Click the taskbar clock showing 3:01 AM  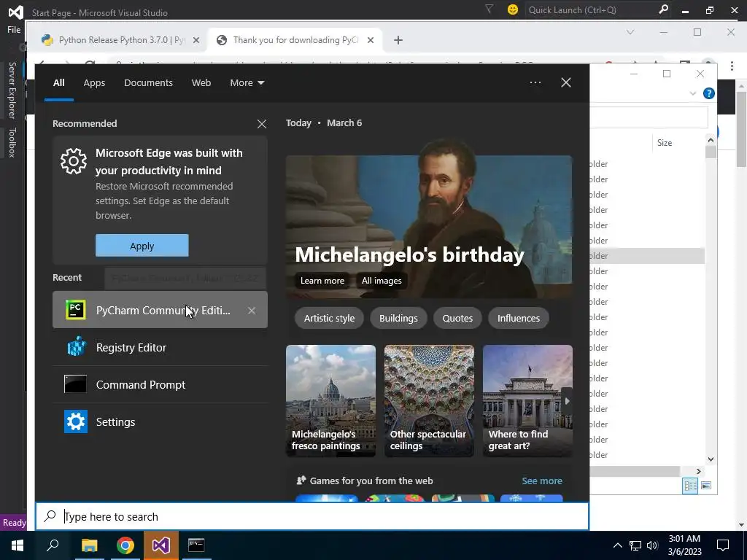click(684, 545)
